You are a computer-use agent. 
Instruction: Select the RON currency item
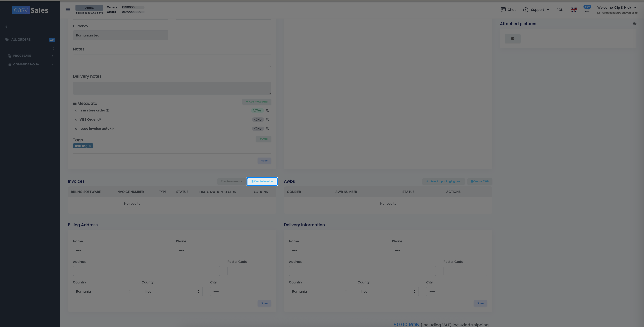pyautogui.click(x=560, y=10)
